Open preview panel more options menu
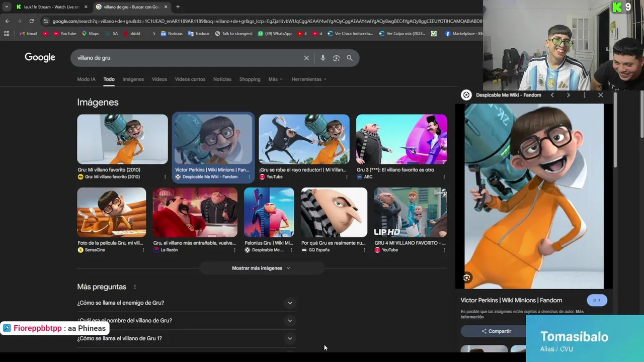The height and width of the screenshot is (362, 644). pos(584,95)
